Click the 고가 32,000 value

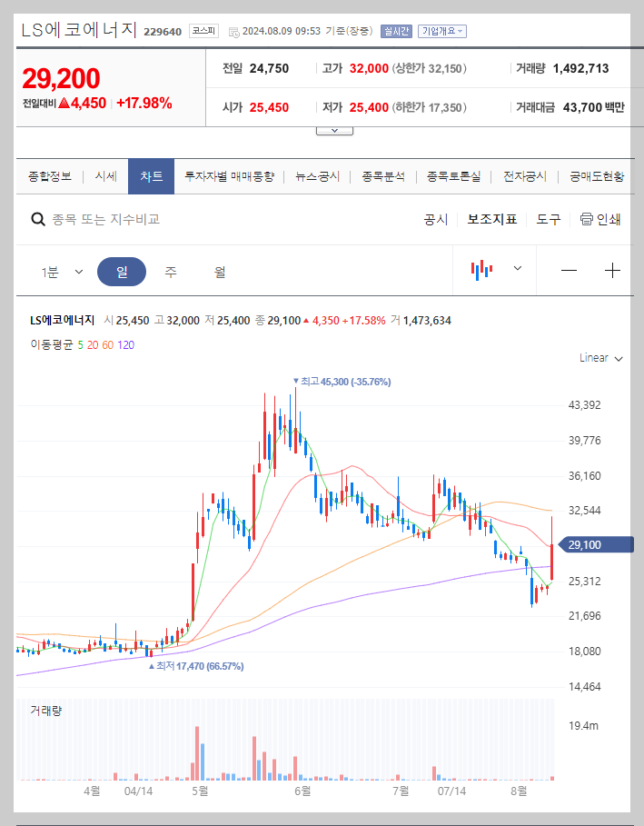[x=369, y=68]
